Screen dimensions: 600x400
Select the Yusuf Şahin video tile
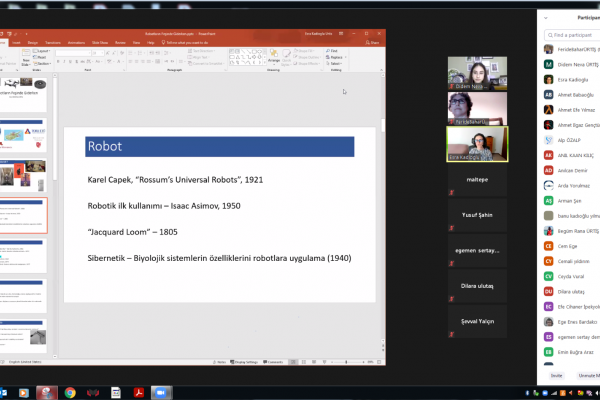pos(477,215)
